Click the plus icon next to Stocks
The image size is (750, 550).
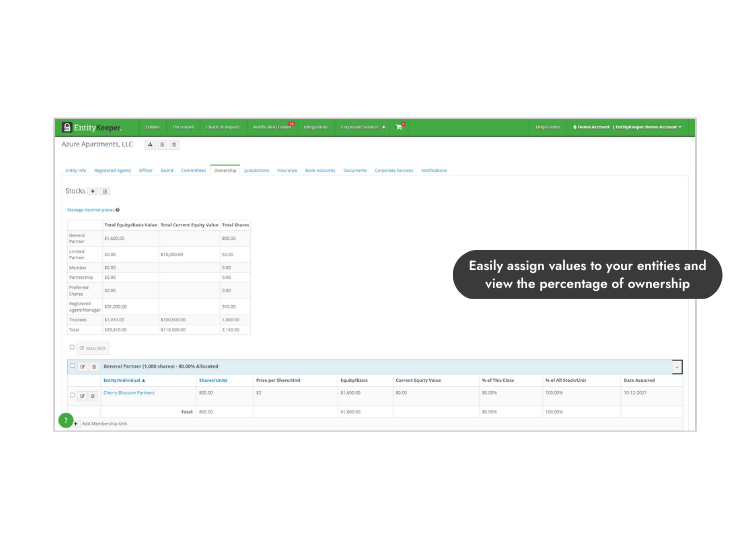click(93, 191)
